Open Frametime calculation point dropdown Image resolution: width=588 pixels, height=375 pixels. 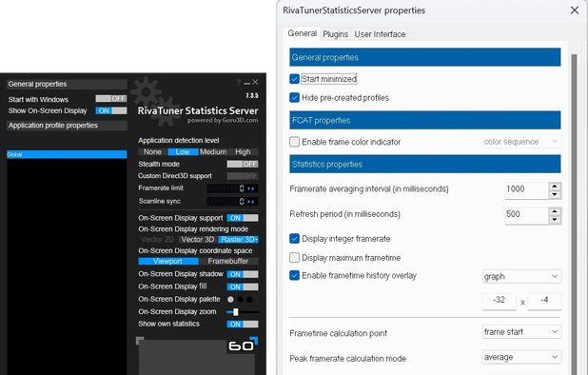pyautogui.click(x=521, y=332)
